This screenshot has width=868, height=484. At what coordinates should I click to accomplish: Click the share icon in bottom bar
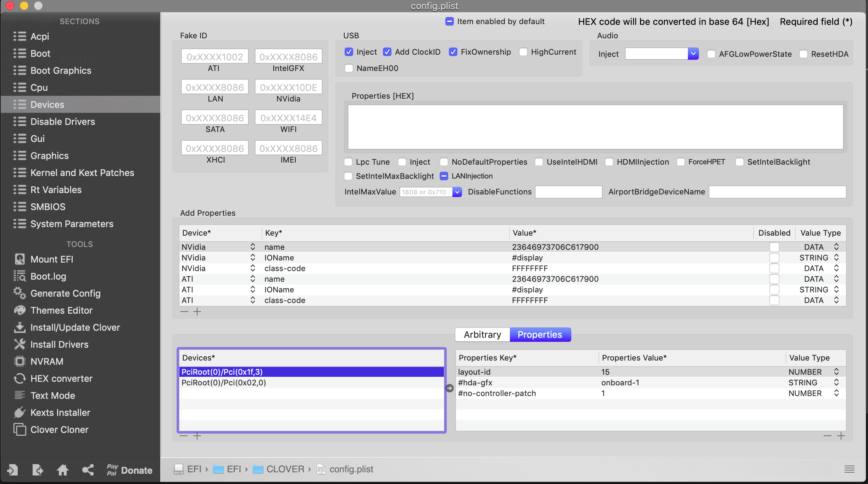click(x=88, y=470)
